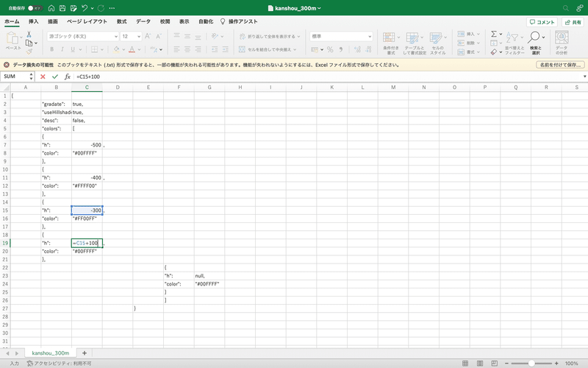The image size is (588, 368).
Task: Open the borders dropdown arrow
Action: (x=102, y=49)
